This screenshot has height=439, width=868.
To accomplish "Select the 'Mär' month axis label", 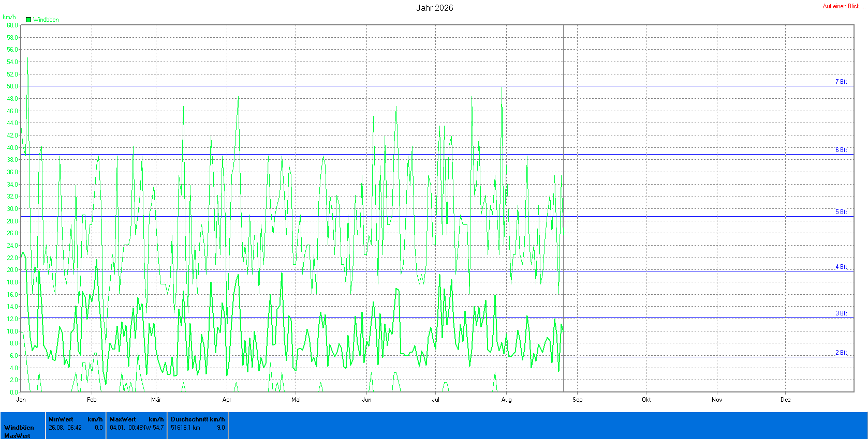I will point(156,400).
